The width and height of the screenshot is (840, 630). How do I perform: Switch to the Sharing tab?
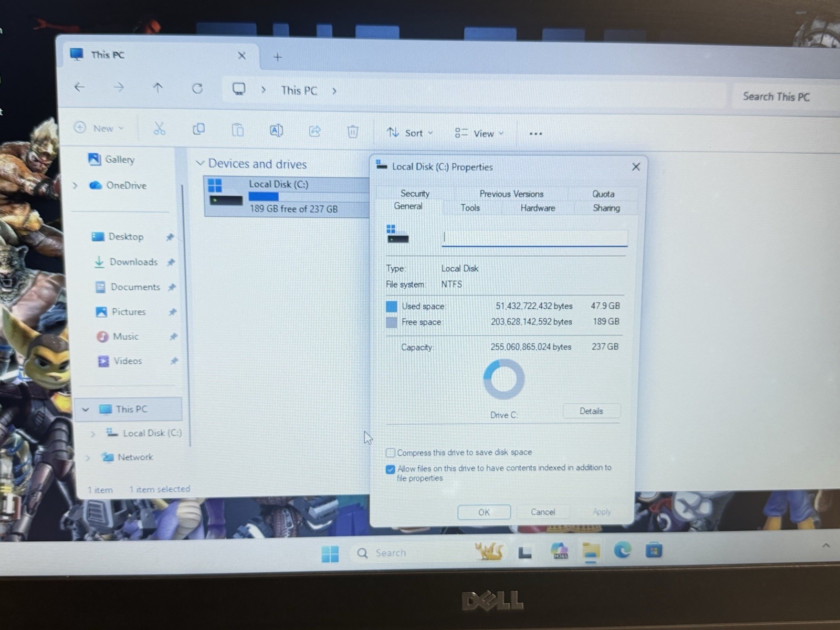[x=606, y=208]
